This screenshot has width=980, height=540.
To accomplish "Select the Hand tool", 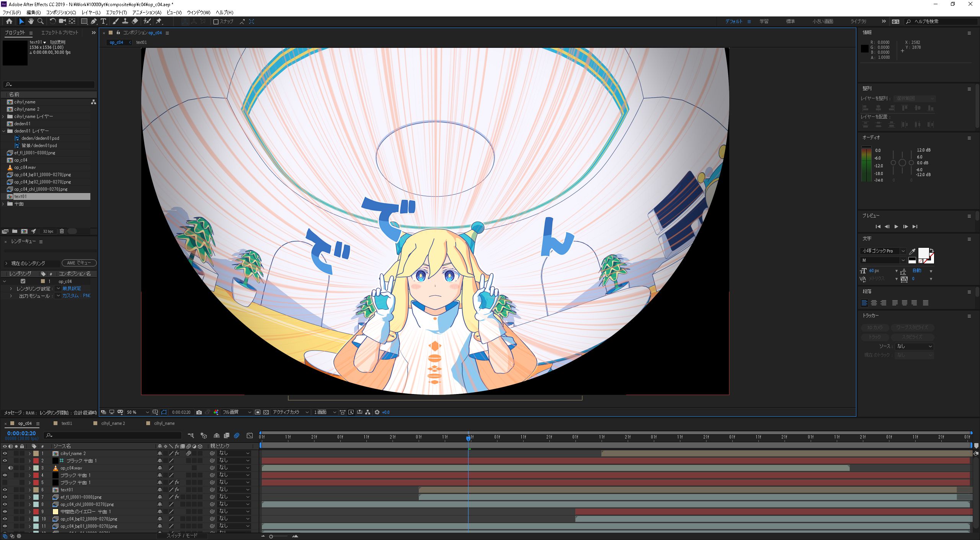I will [31, 21].
